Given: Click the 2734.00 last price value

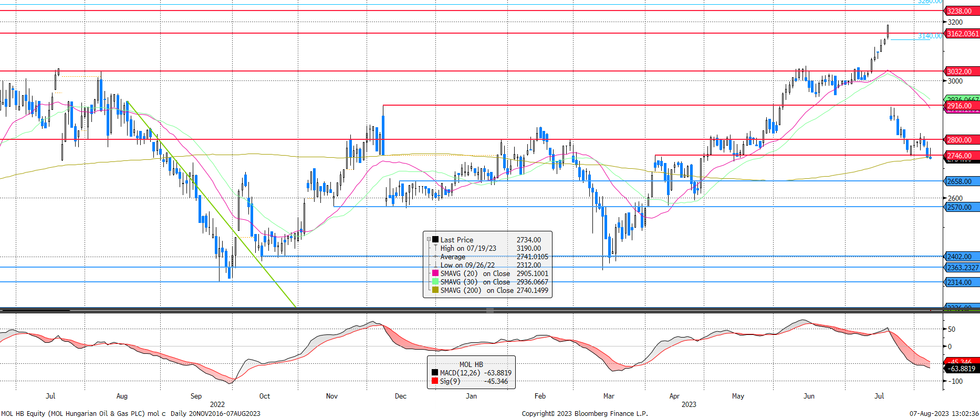Looking at the screenshot, I should pyautogui.click(x=529, y=240).
